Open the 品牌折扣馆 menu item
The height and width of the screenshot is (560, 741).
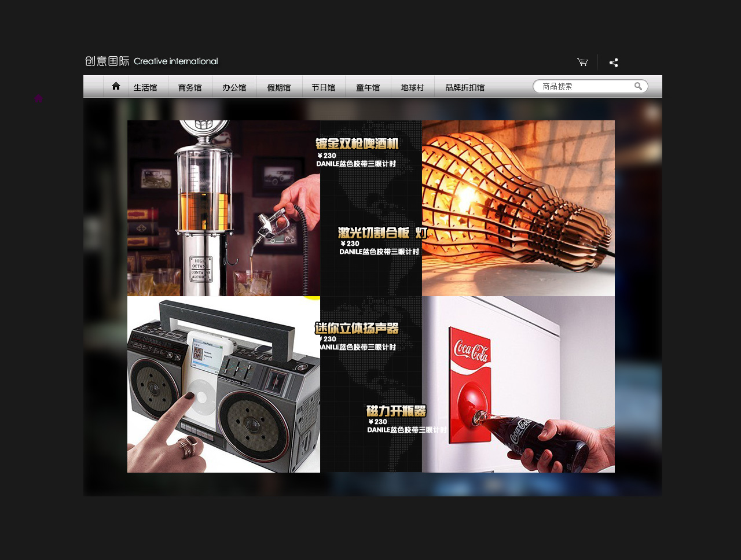[465, 87]
